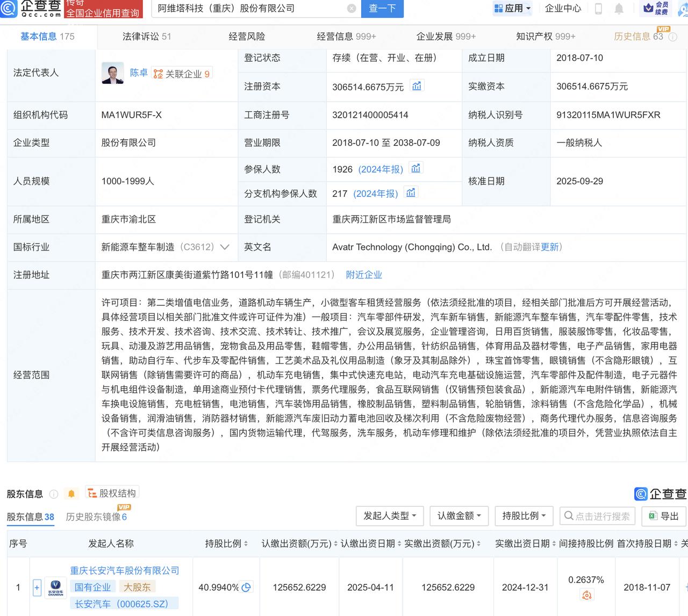Screen dimensions: 688x616
Task: Click the 大股东 tag
Action: (x=137, y=588)
